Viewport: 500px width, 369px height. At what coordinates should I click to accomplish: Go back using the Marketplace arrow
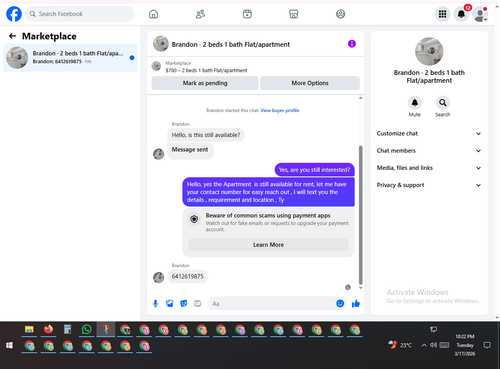coord(12,36)
